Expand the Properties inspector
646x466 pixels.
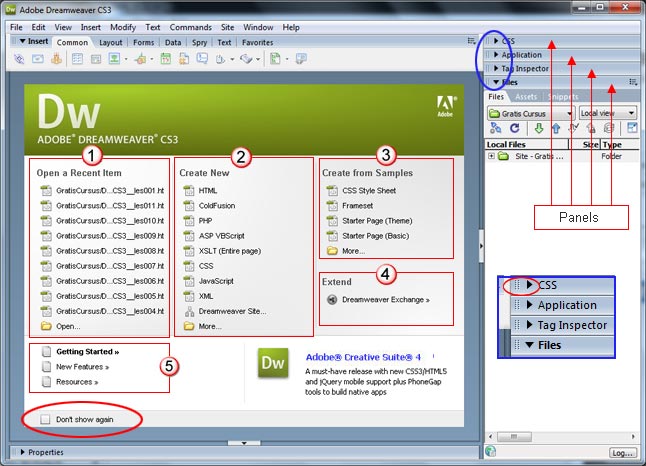[22, 452]
